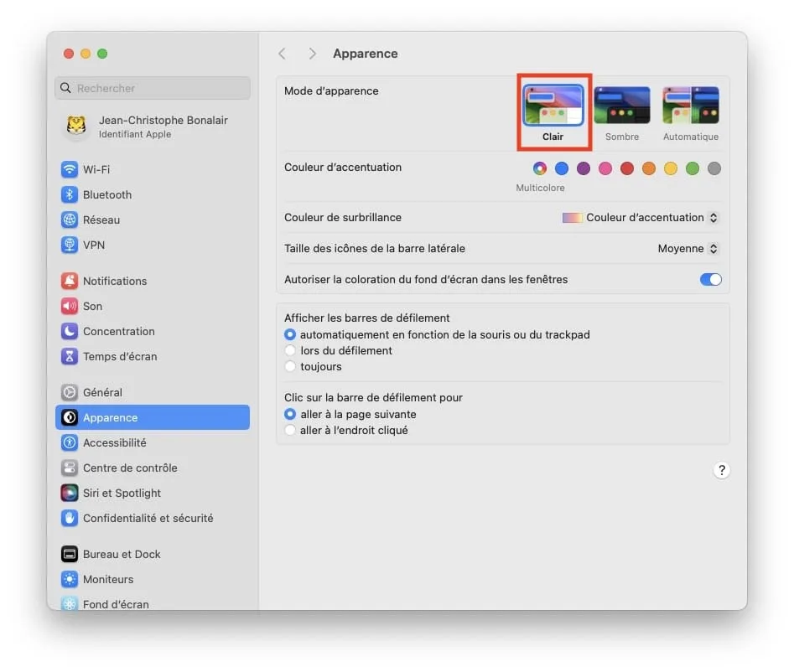Select the Sombre appearance thumbnail

[622, 106]
